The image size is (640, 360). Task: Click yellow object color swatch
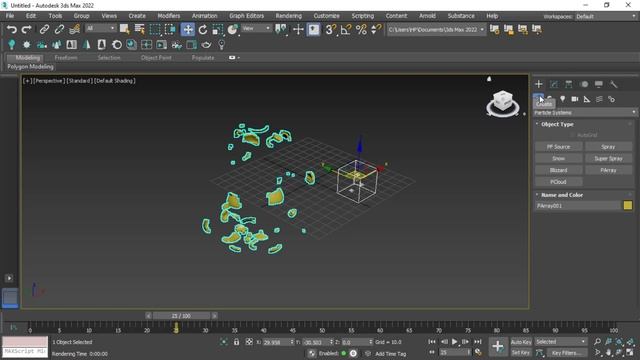(628, 205)
